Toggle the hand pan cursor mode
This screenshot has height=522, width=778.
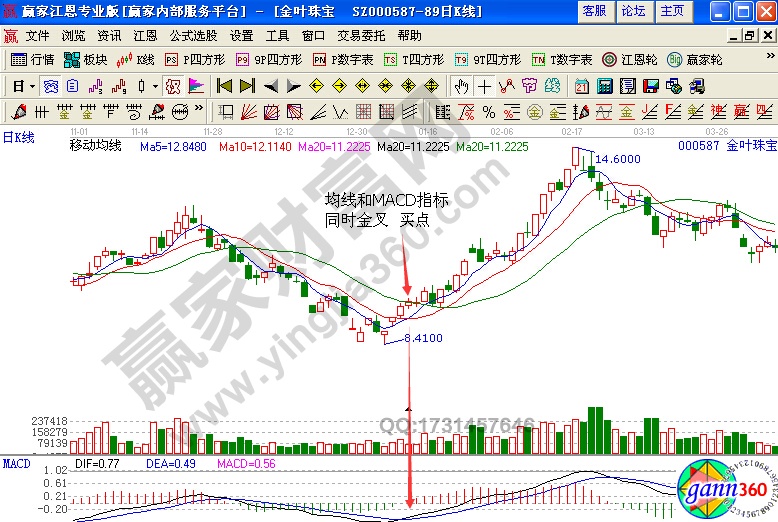tap(461, 85)
